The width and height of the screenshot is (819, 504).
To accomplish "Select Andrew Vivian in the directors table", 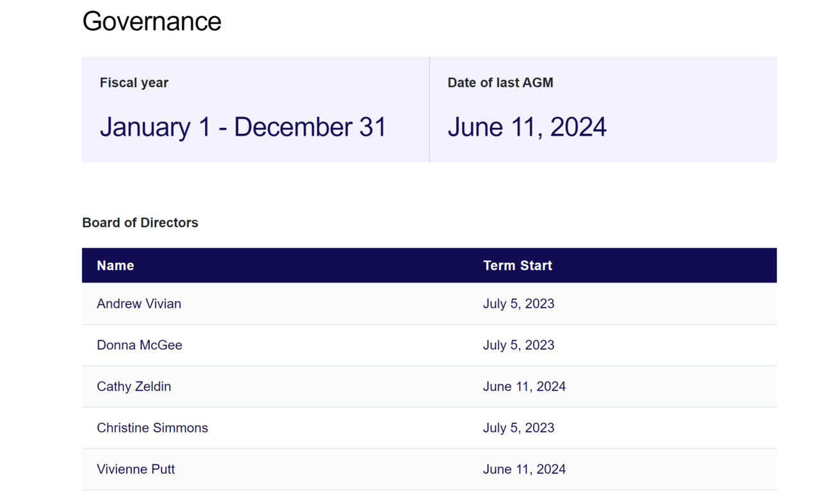I will tap(139, 304).
